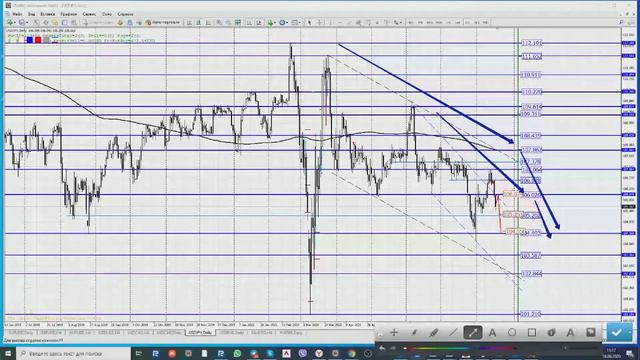Click the New Order toolbar button
640x360 pixels.
[x=98, y=22]
